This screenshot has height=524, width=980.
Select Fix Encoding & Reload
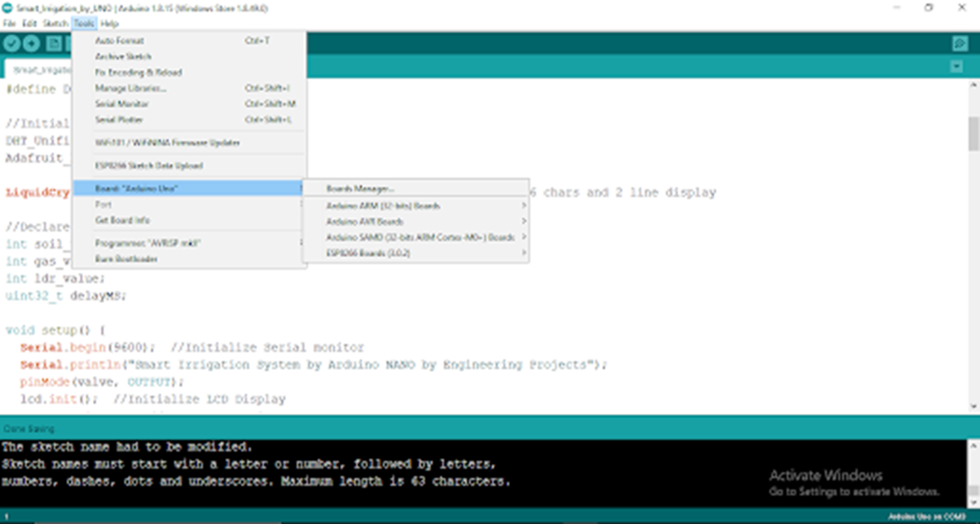[x=189, y=73]
